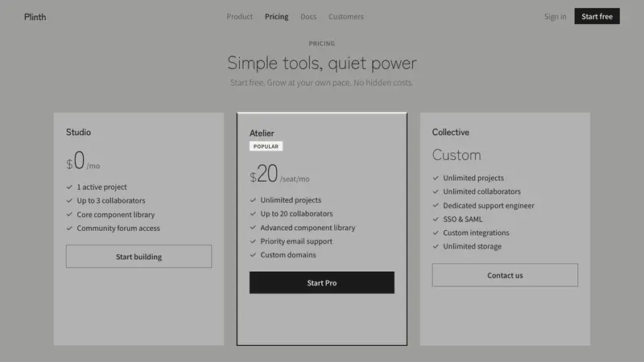Click the 'Start free. Grow at your own pace' subtitle
Viewport: 644px width, 362px height.
(321, 83)
